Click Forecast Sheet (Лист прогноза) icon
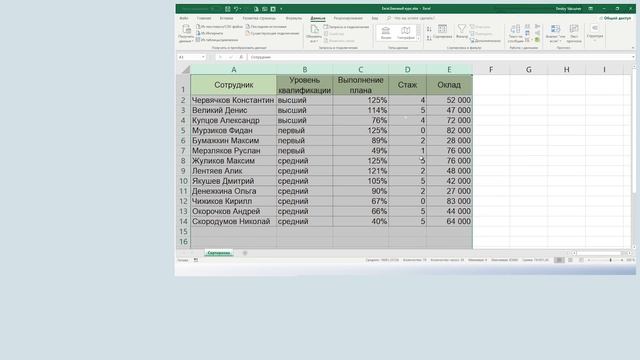This screenshot has height=360, width=640. pos(574,33)
